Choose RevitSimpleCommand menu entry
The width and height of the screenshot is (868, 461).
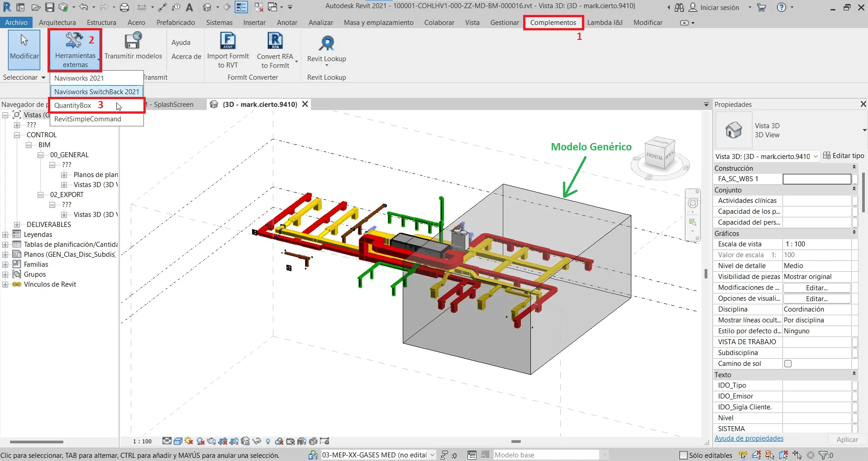click(x=97, y=119)
